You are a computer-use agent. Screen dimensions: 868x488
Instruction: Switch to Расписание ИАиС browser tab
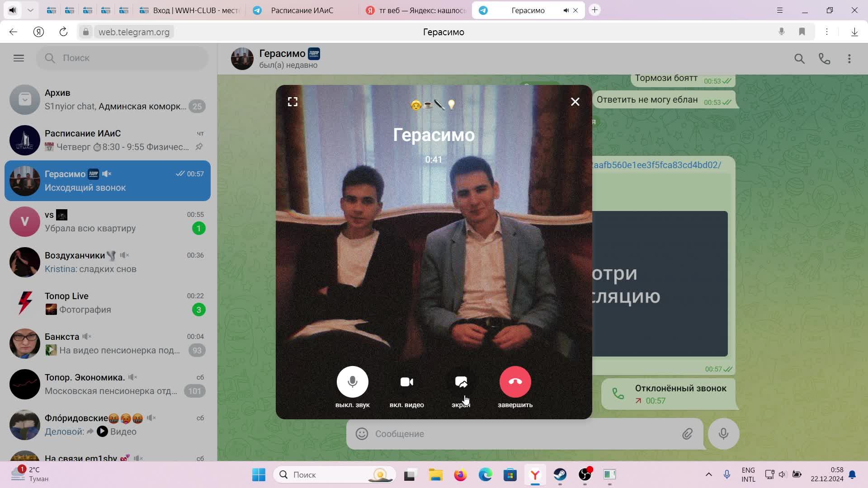tap(302, 10)
